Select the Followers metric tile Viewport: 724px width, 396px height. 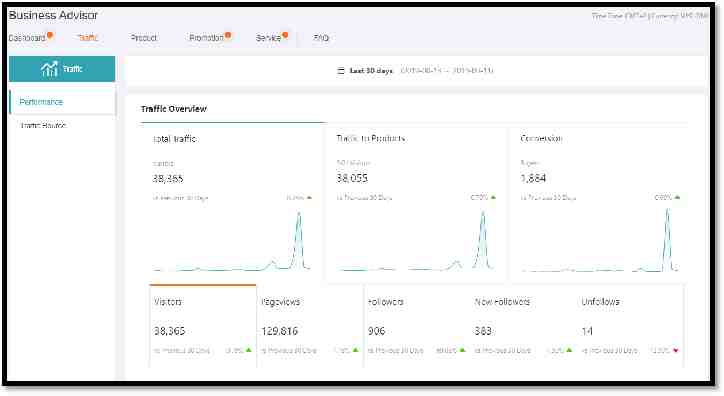(417, 326)
